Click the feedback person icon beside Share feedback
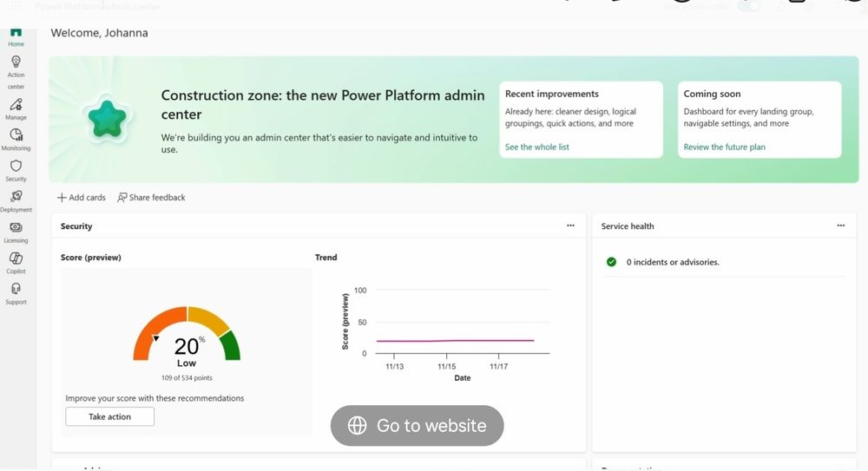 122,198
